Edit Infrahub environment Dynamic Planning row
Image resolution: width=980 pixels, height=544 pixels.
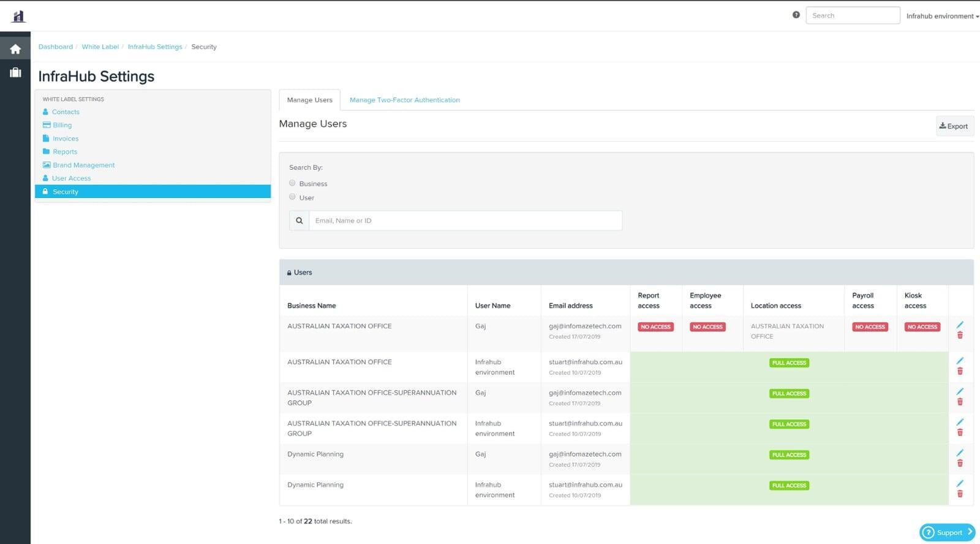pyautogui.click(x=960, y=483)
